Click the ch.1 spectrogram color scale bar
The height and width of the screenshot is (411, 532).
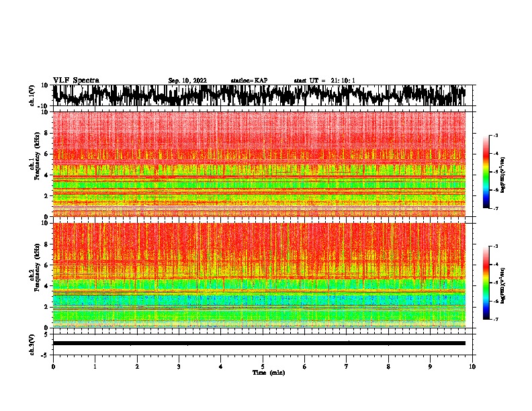click(x=486, y=172)
